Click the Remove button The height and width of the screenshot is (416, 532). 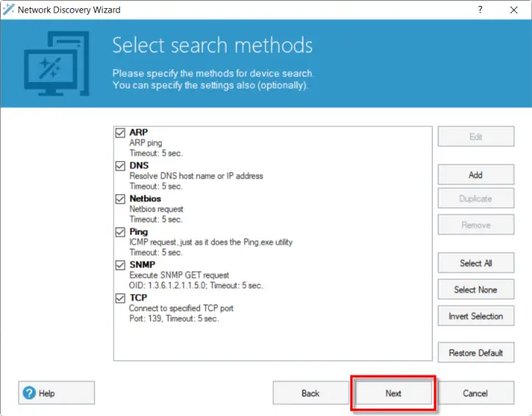475,225
